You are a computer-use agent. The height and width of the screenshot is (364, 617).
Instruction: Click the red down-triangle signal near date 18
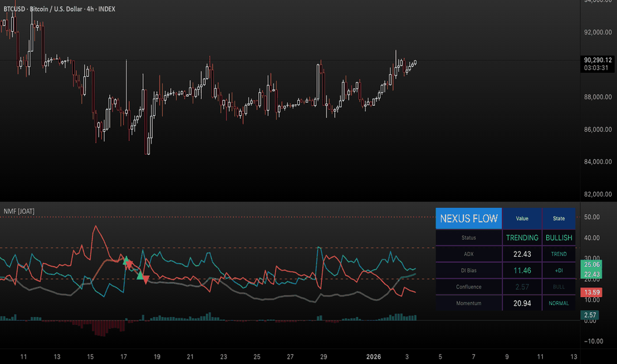[146, 280]
